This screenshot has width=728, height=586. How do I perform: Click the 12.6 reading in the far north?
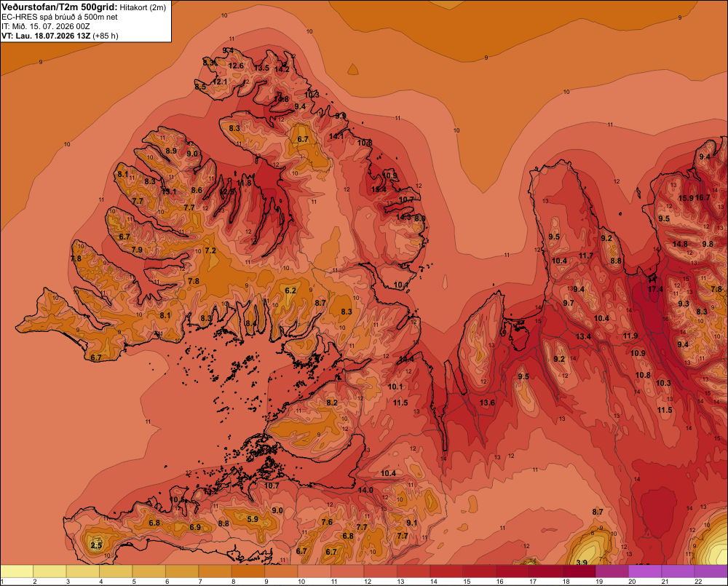point(236,66)
